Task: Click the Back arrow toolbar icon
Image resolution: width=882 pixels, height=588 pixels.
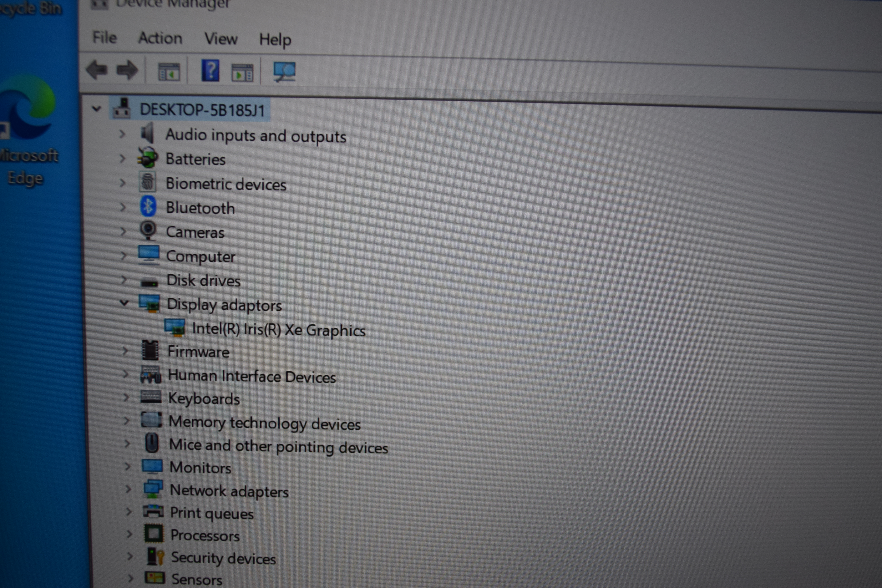Action: [97, 70]
